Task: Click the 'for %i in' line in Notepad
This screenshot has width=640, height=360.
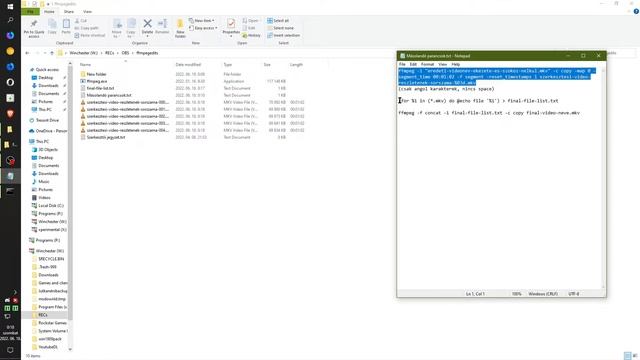Action: [x=478, y=101]
